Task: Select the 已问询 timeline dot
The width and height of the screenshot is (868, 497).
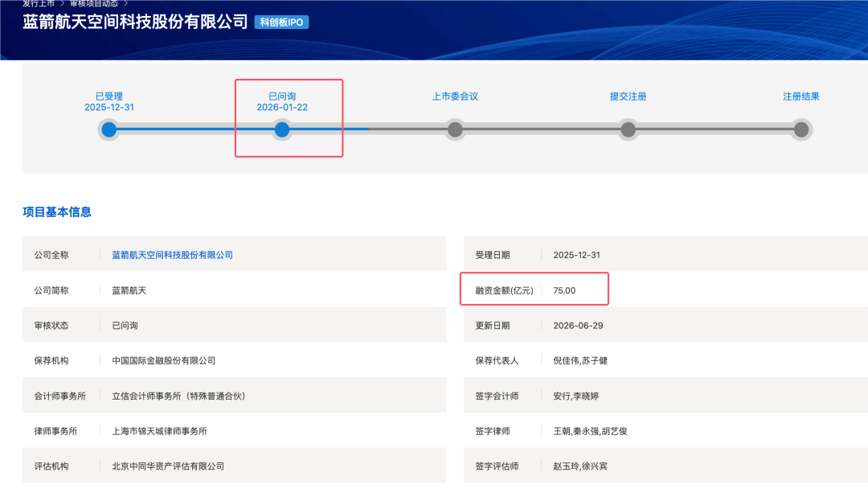Action: coord(282,129)
